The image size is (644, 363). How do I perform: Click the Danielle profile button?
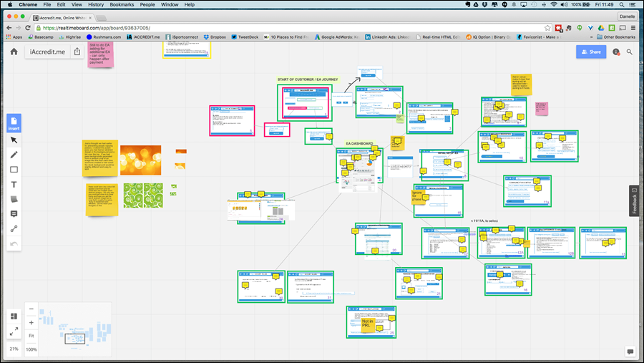pos(627,16)
